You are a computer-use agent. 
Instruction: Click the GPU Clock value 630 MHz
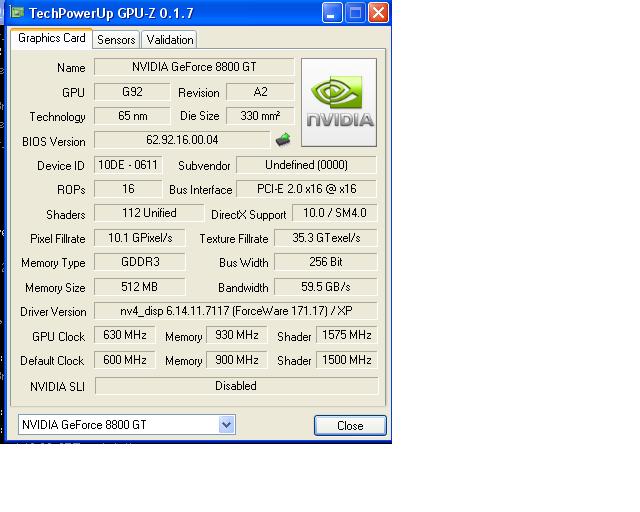pos(124,335)
